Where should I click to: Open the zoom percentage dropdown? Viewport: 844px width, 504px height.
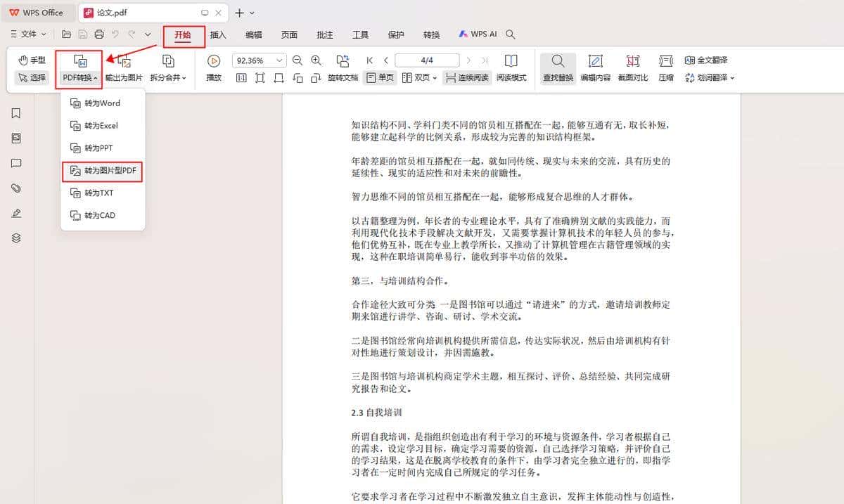tap(280, 60)
